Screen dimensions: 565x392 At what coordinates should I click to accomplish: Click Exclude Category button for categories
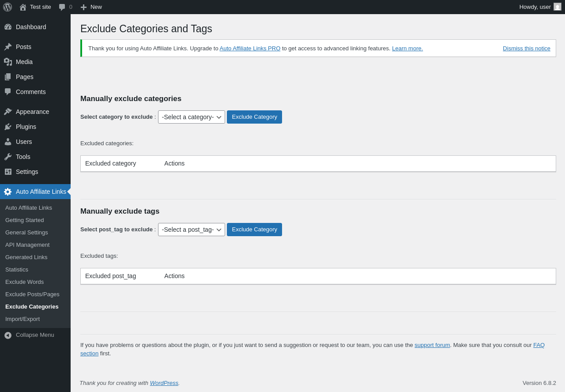[x=254, y=117]
